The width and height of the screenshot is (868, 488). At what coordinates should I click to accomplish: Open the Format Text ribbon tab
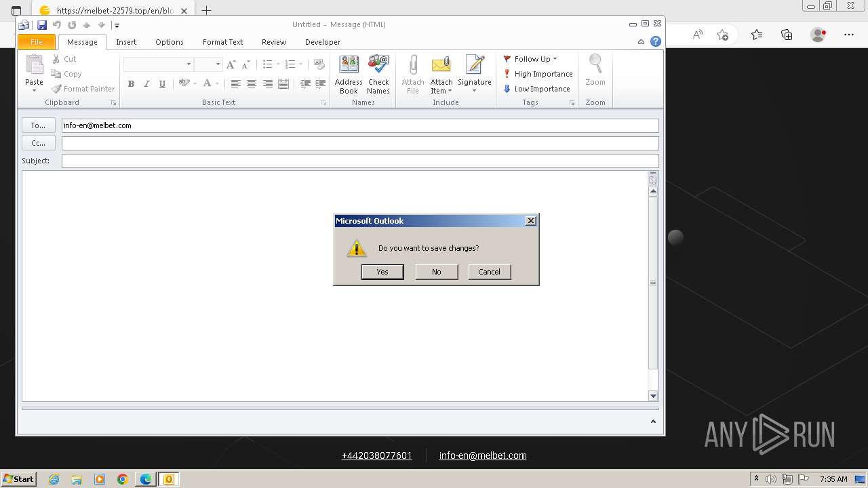coord(222,42)
